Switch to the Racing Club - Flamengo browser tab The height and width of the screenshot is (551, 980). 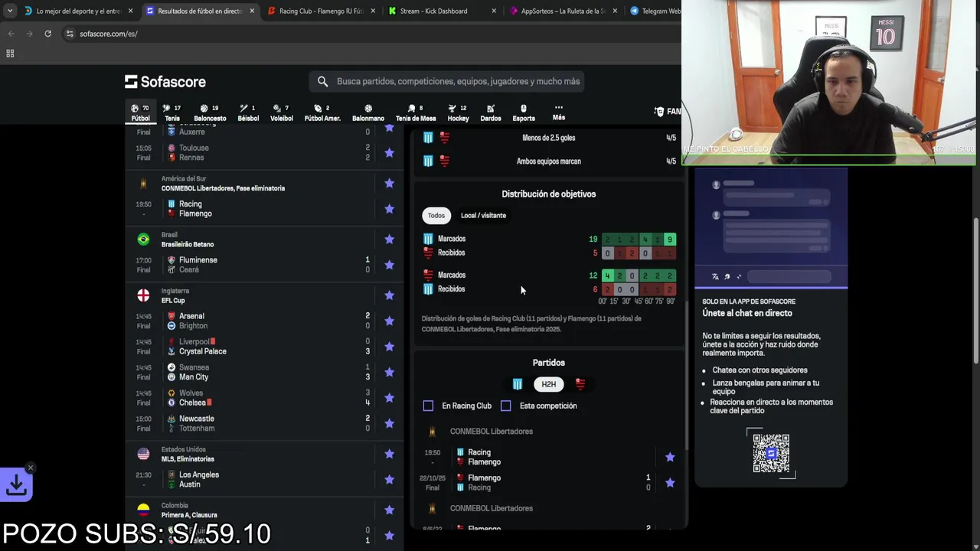click(x=320, y=11)
